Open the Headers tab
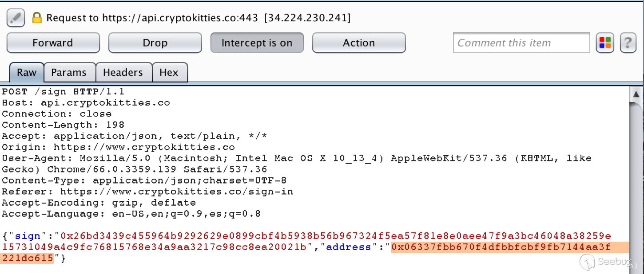Viewport: 644px width, 274px height. (x=123, y=73)
